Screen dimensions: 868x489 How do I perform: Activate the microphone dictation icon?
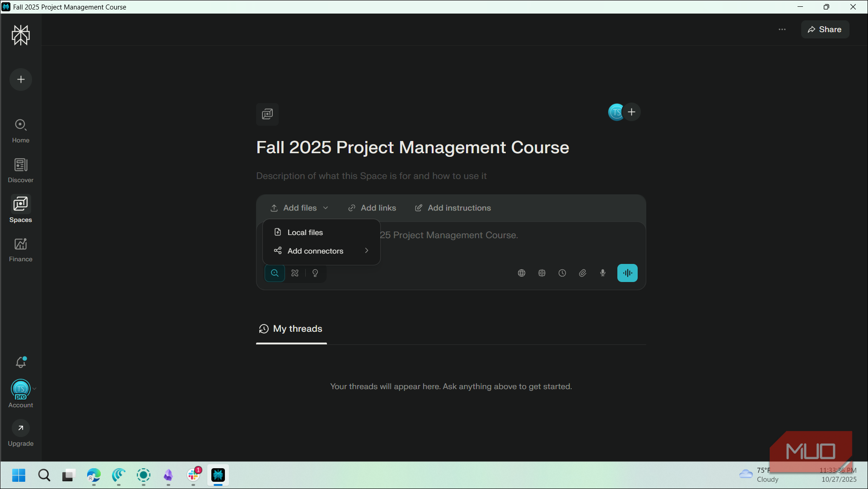(603, 273)
